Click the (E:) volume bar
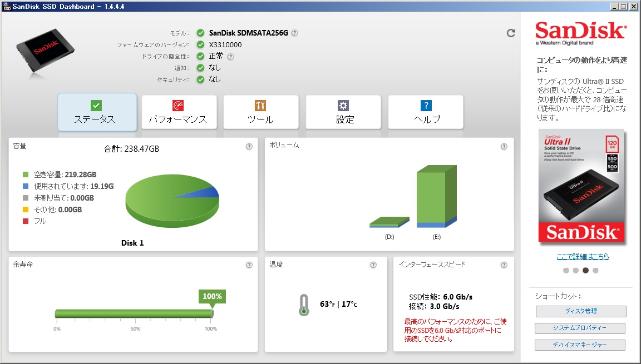Viewport: 641px width, 364px height. point(437,196)
